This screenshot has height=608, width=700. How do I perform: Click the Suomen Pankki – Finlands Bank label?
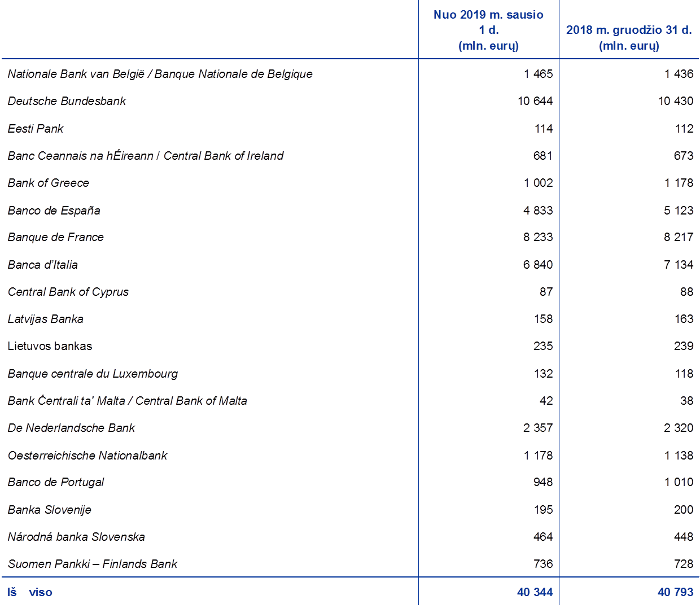coord(93,564)
